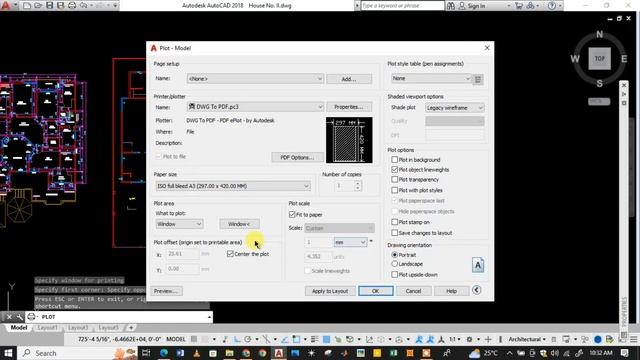Open the mm units dropdown in Plot scale
This screenshot has height=360, width=640.
pos(351,242)
